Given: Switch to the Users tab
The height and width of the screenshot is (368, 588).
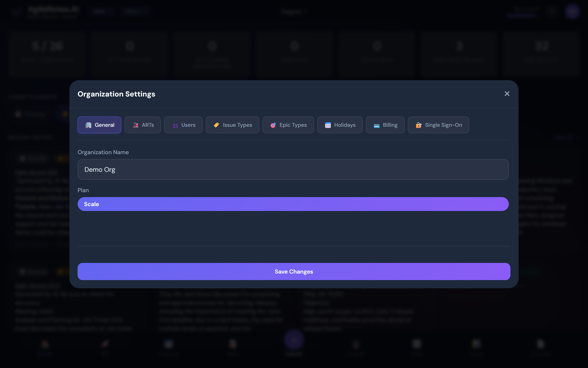Looking at the screenshot, I should click(183, 125).
